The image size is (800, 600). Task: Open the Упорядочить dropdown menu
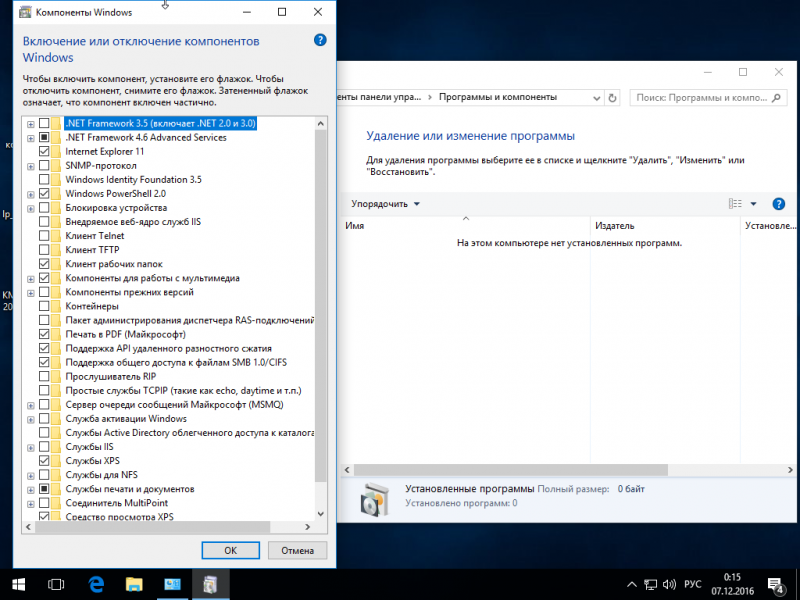385,204
